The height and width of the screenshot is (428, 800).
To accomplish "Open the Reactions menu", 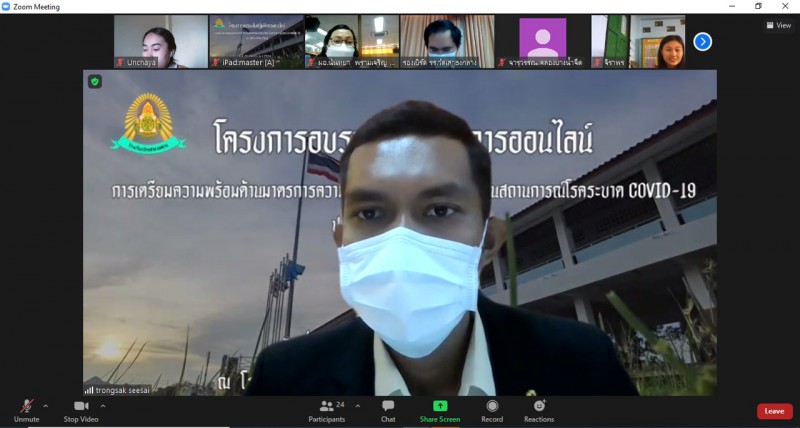I will pyautogui.click(x=539, y=410).
